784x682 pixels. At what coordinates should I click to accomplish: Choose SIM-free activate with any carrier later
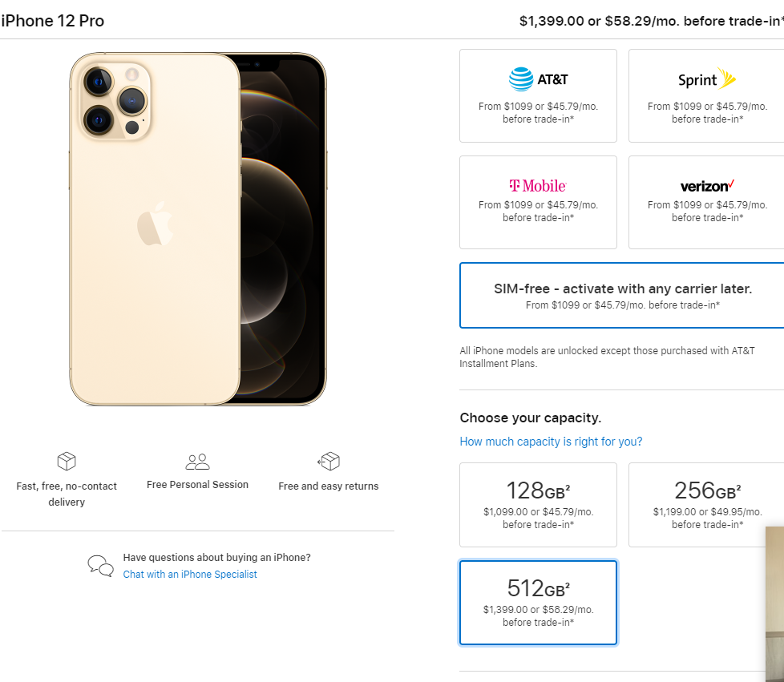coord(622,295)
